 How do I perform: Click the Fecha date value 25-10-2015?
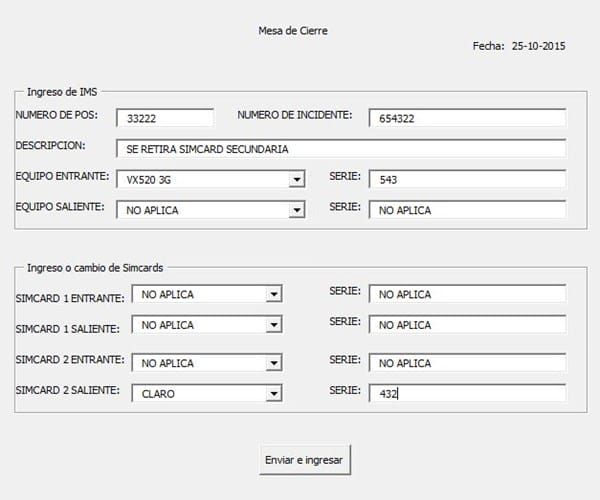(x=539, y=46)
